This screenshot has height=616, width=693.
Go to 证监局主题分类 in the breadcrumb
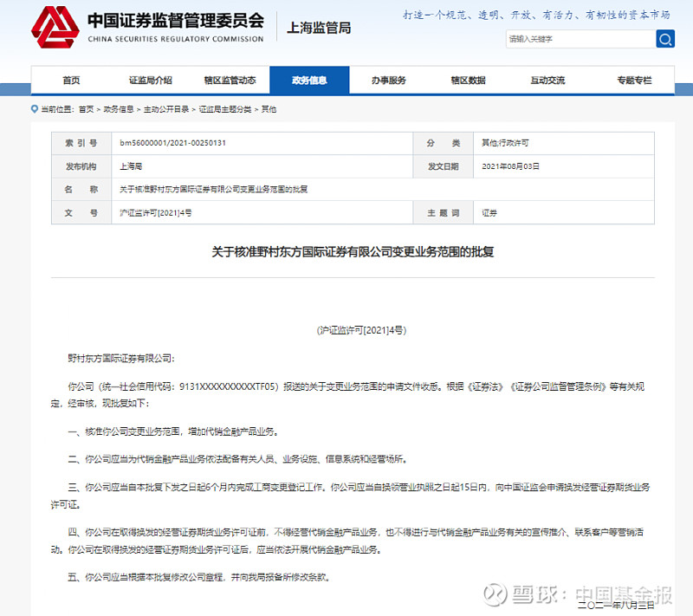(225, 109)
